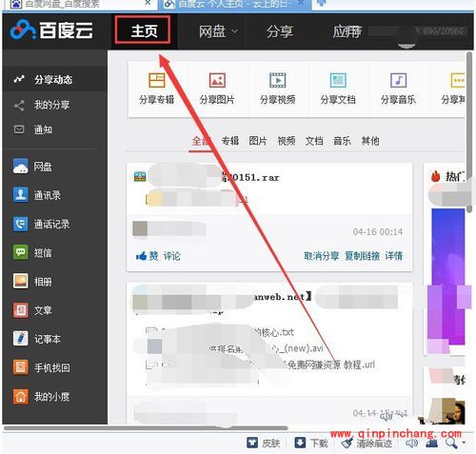This screenshot has width=476, height=454.
Task: Open 下载 downloads in status bar
Action: (x=311, y=443)
